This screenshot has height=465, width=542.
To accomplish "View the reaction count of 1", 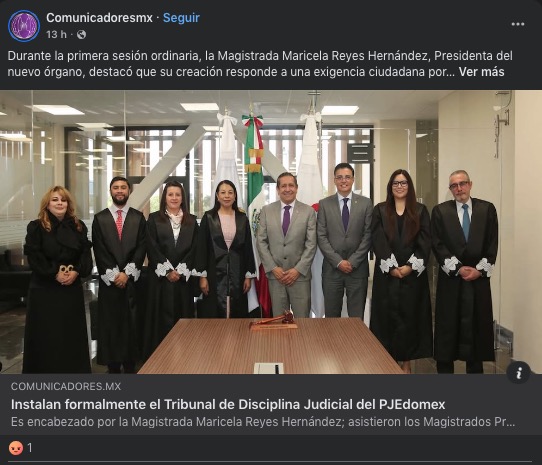I will click(30, 448).
